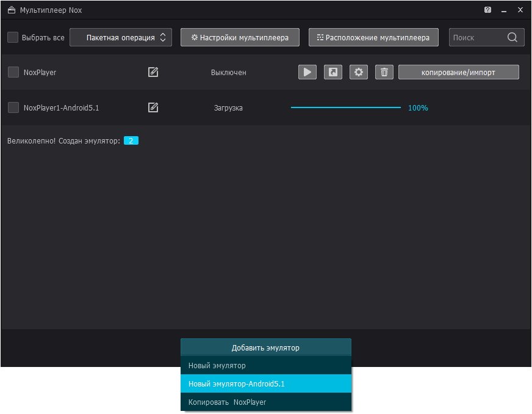Close the Мультиплеер Nox window
Viewport: 532px width, 414px height.
(x=520, y=10)
